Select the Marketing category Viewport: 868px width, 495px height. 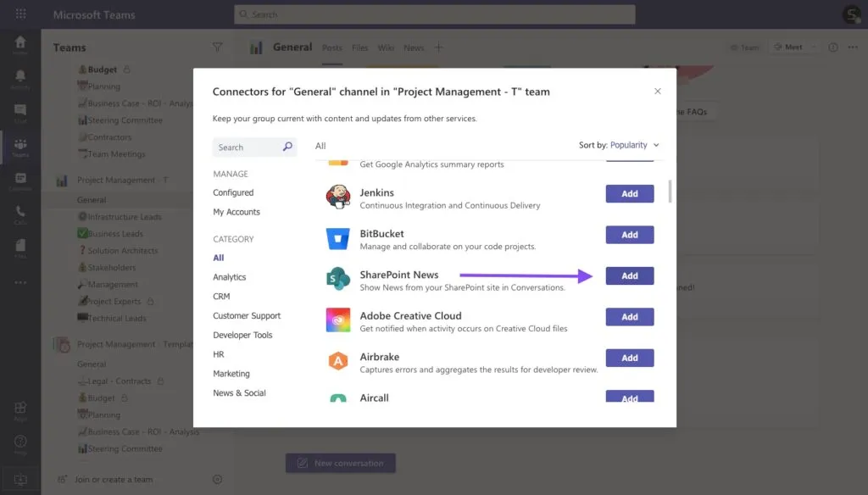231,374
